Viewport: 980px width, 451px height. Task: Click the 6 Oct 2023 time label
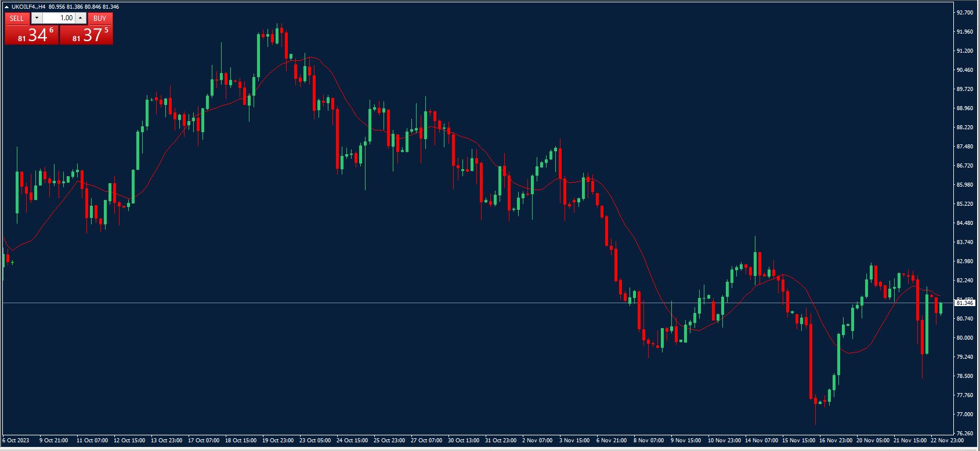[15, 441]
